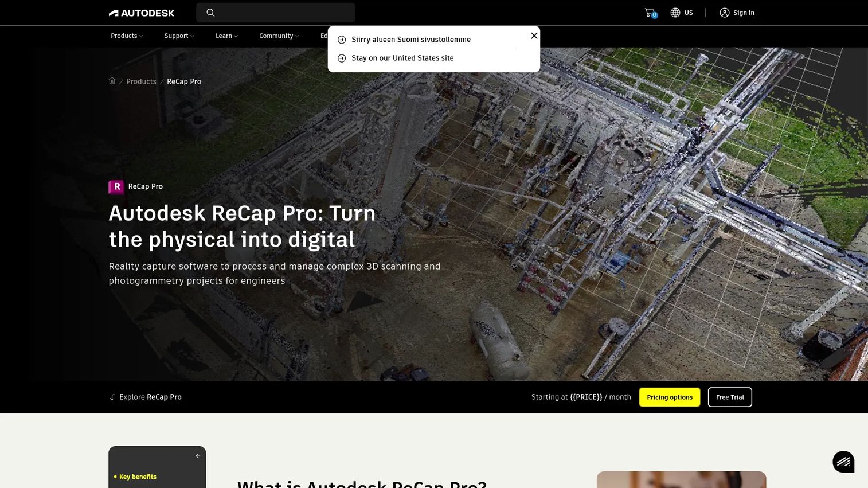
Task: Open the shopping cart
Action: coord(650,13)
